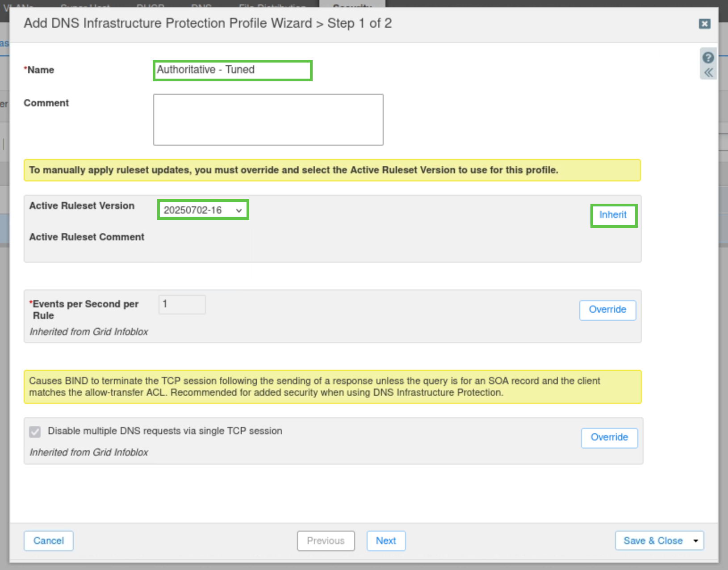Override the Events per Second per Rule setting
Viewport: 728px width, 570px height.
[607, 310]
